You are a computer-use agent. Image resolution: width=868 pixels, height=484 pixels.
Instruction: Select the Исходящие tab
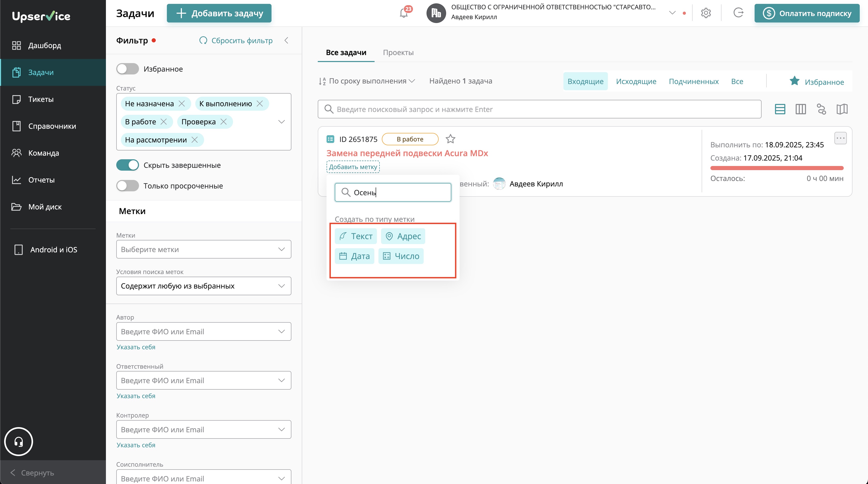pos(636,81)
